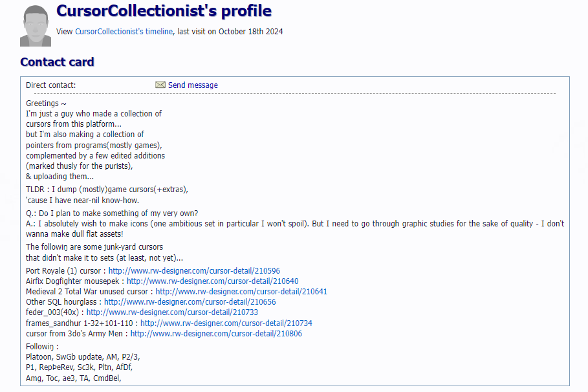Open the feder_003(40x) cursor link 210733
Viewport: 588px width, 392px height.
click(172, 312)
